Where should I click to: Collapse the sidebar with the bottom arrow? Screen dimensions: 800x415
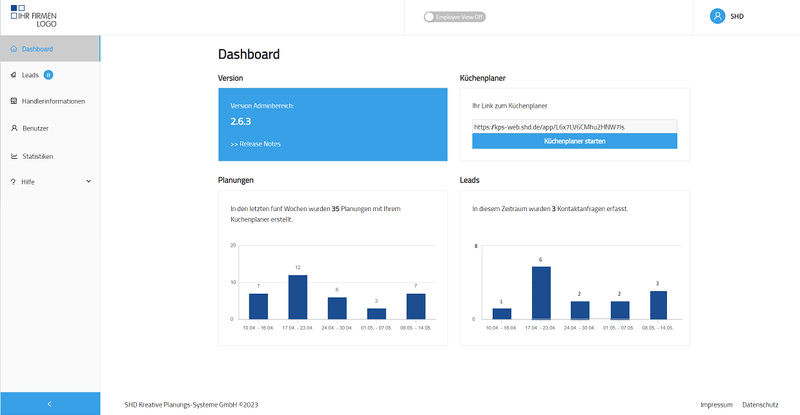coord(50,403)
